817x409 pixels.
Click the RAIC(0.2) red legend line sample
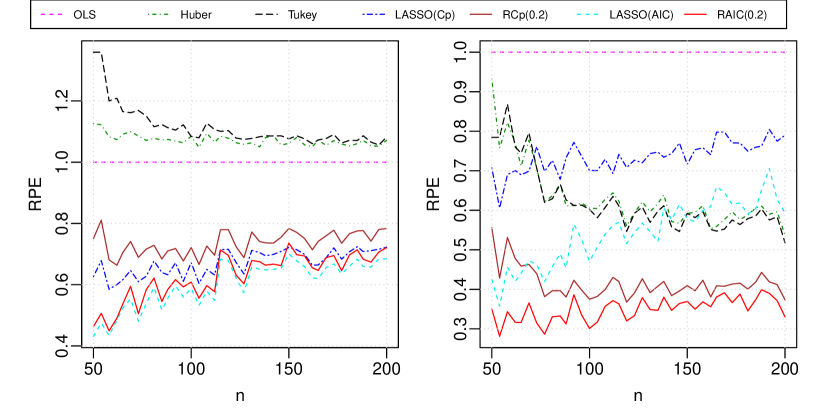[x=696, y=15]
